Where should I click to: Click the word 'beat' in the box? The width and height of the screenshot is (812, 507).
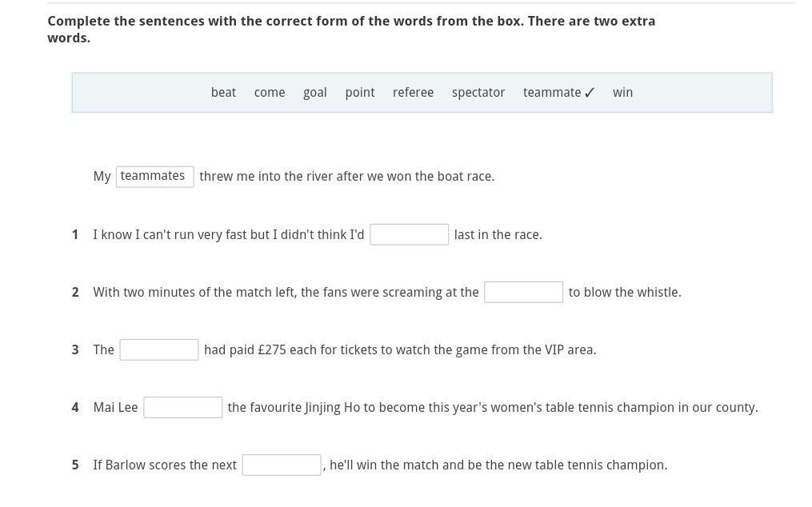[x=223, y=92]
